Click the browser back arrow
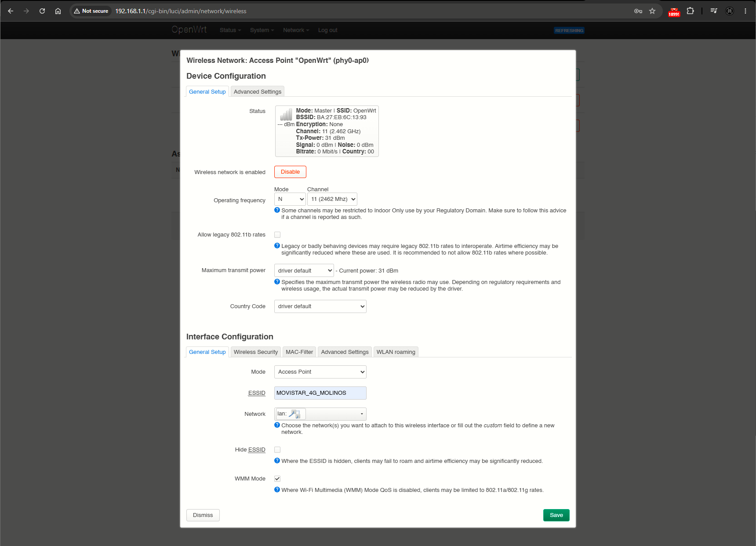This screenshot has width=756, height=546. 11,11
